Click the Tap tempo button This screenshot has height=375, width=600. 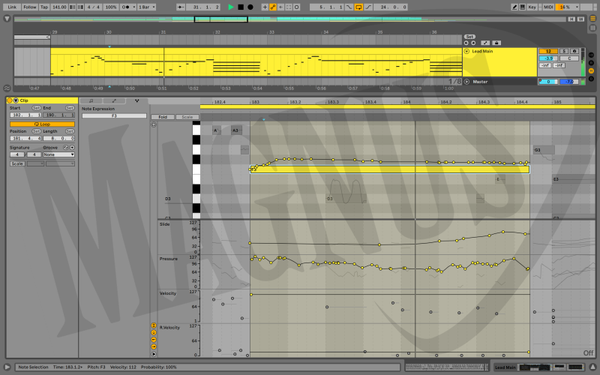pos(44,7)
